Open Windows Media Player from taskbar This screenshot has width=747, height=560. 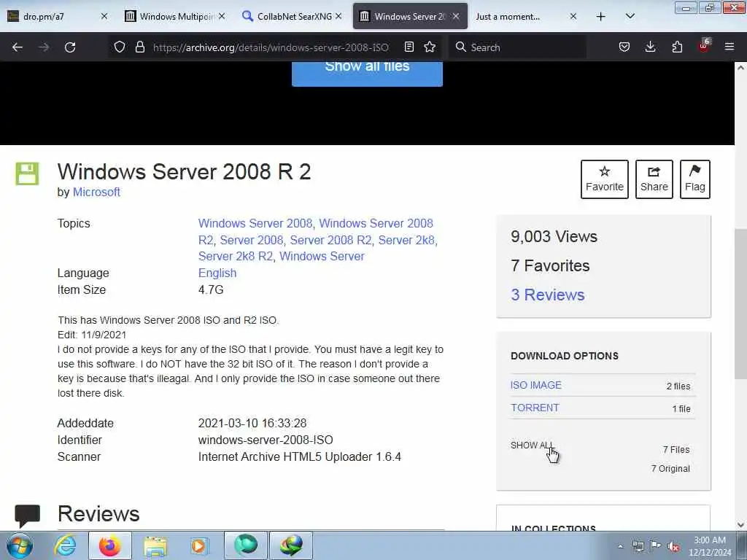(198, 545)
